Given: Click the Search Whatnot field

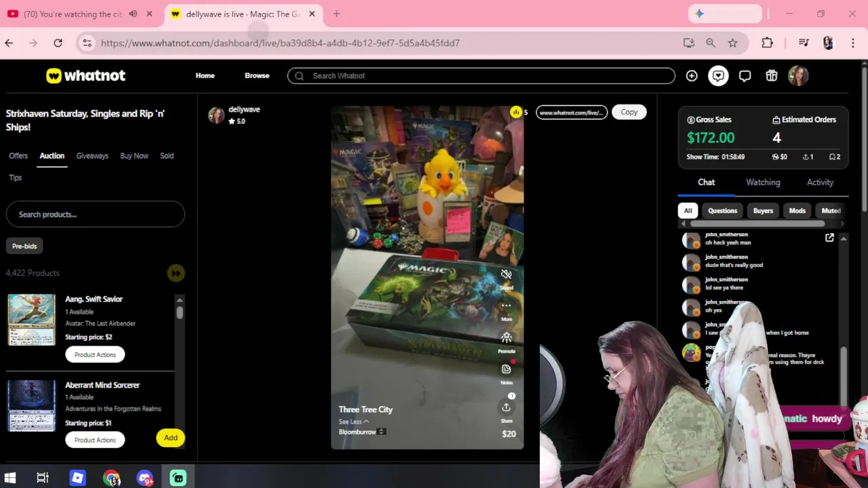Looking at the screenshot, I should 481,76.
